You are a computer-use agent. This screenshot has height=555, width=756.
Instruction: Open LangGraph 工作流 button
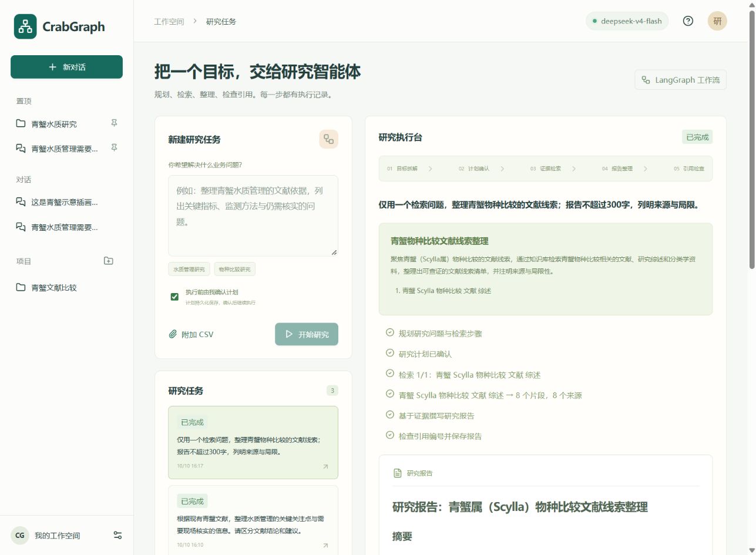click(680, 80)
